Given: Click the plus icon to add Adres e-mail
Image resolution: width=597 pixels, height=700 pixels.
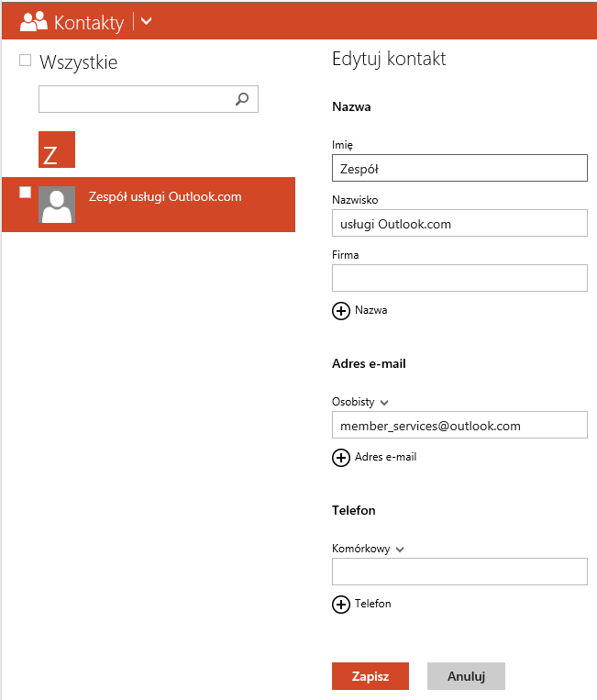Looking at the screenshot, I should click(x=340, y=457).
